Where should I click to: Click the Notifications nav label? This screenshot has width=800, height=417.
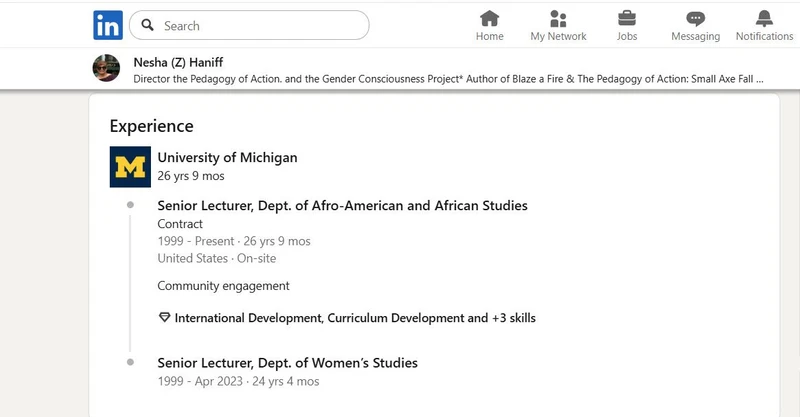click(x=764, y=36)
